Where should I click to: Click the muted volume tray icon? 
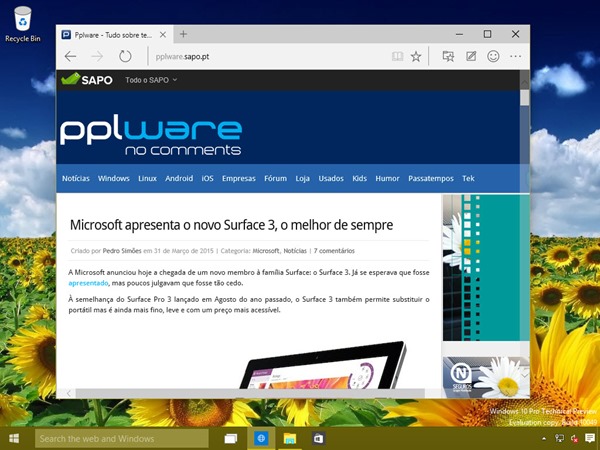pyautogui.click(x=574, y=439)
